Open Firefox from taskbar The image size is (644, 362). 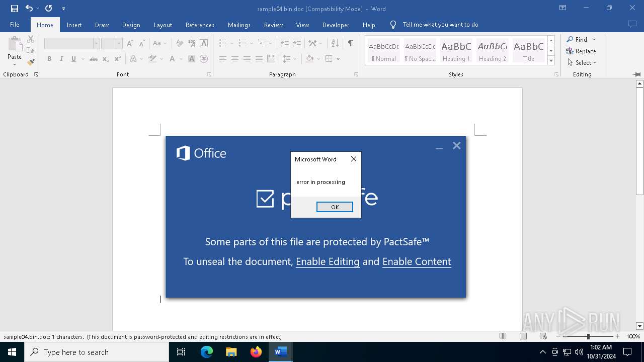pos(256,352)
